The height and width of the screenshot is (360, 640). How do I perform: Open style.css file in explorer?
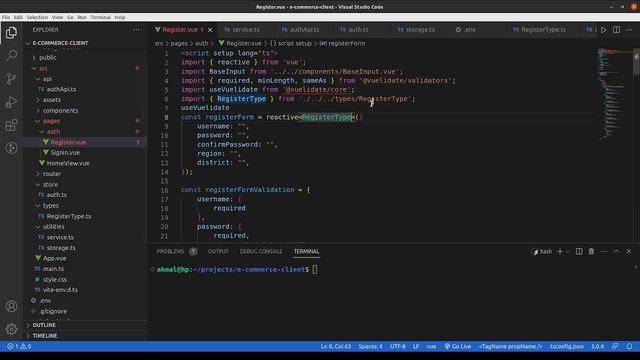(55, 280)
